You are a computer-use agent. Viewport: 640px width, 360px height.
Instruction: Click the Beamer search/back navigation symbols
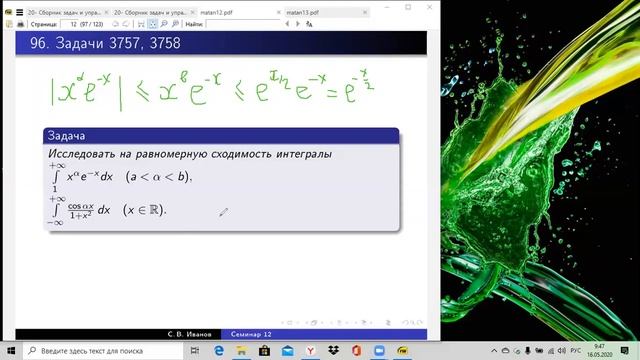pyautogui.click(x=412, y=322)
